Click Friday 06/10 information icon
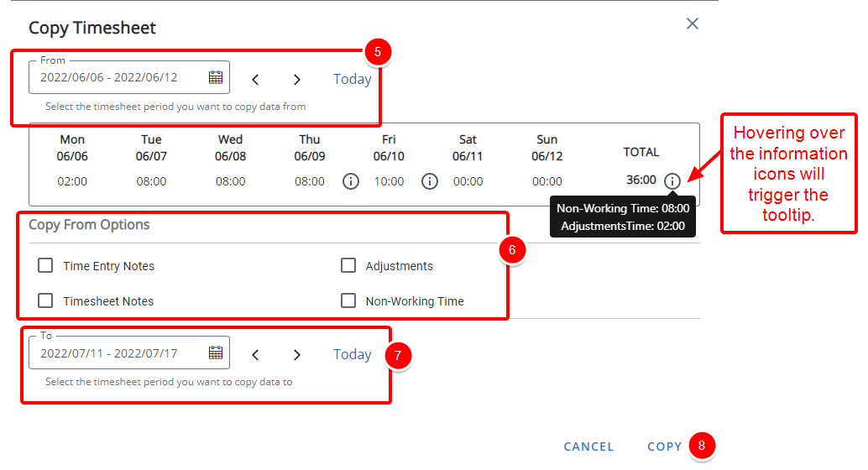 click(x=430, y=181)
